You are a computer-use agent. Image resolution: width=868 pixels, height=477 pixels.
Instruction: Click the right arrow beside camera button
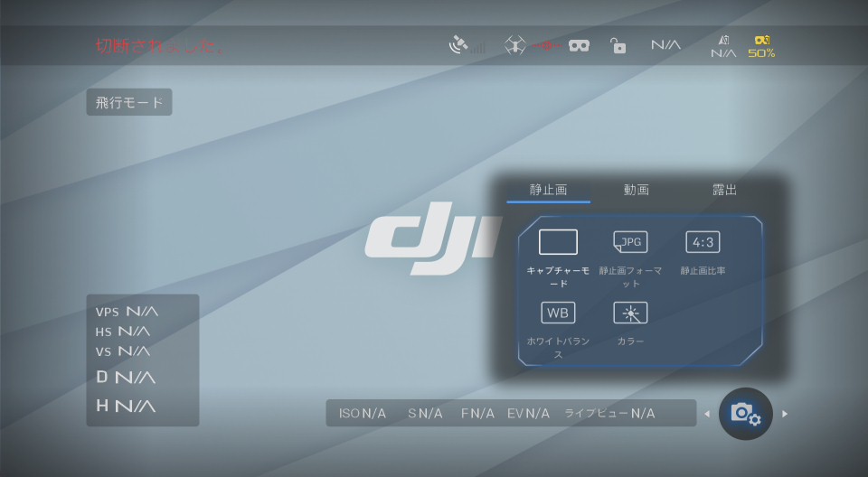(785, 414)
